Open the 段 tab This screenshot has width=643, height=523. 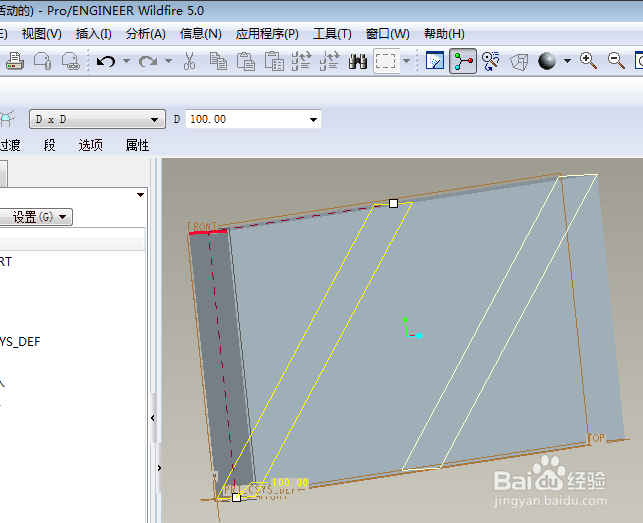click(x=50, y=145)
